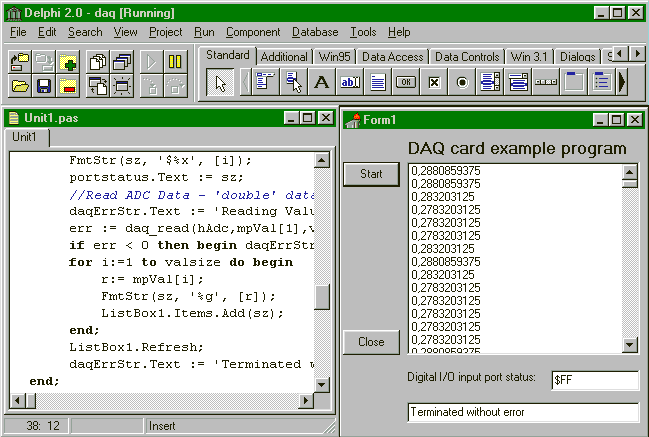Open the Database menu
The height and width of the screenshot is (437, 649).
coord(315,32)
